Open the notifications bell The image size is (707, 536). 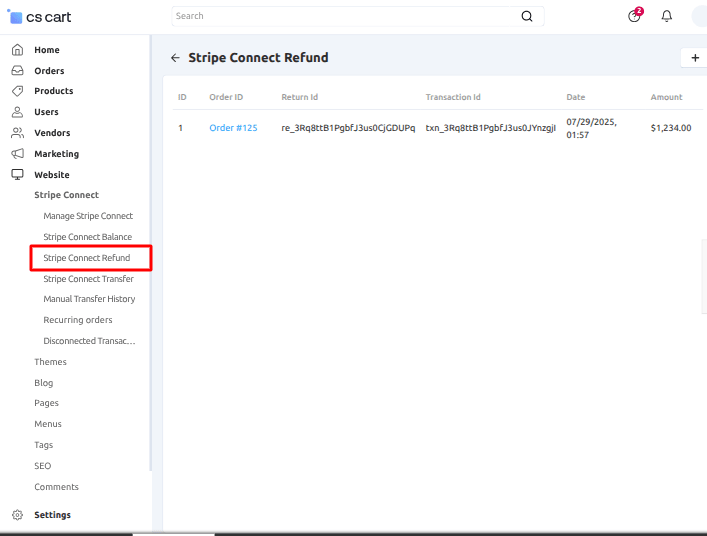[x=666, y=16]
